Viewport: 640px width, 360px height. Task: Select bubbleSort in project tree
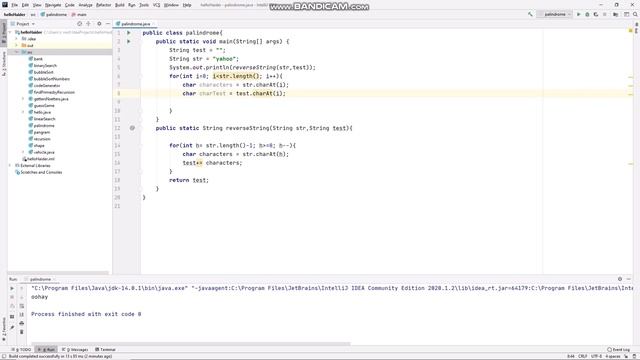point(44,72)
